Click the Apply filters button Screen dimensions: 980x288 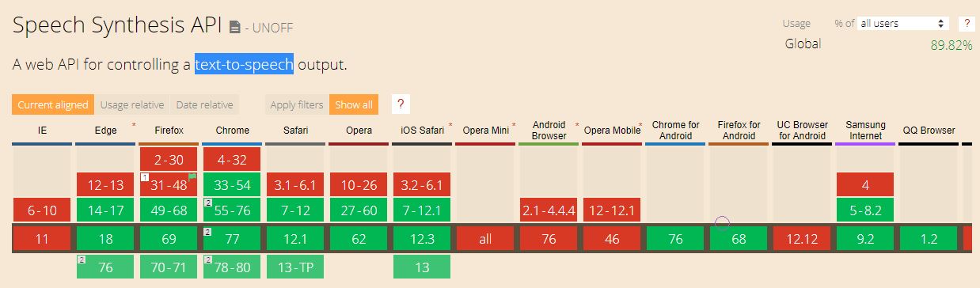click(x=297, y=104)
